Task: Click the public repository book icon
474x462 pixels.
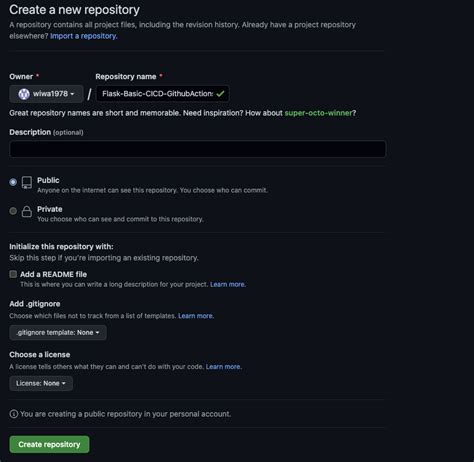Action: point(27,183)
